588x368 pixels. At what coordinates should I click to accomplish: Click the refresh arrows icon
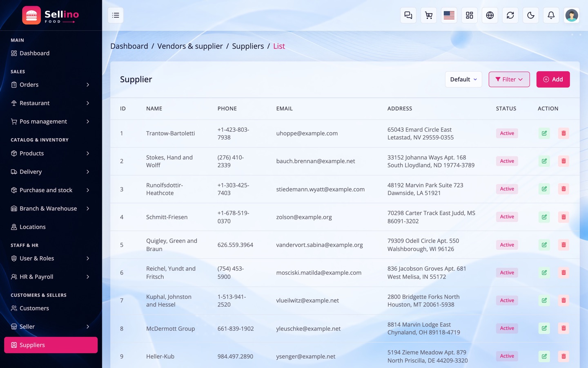coord(510,15)
